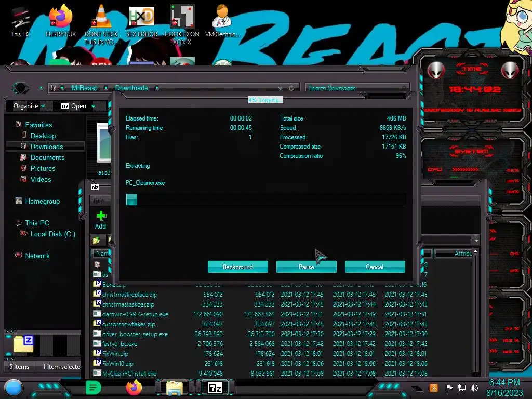Viewport: 532px width, 399px height.
Task: Click the File menu in 7-Zip window
Action: coord(99,200)
